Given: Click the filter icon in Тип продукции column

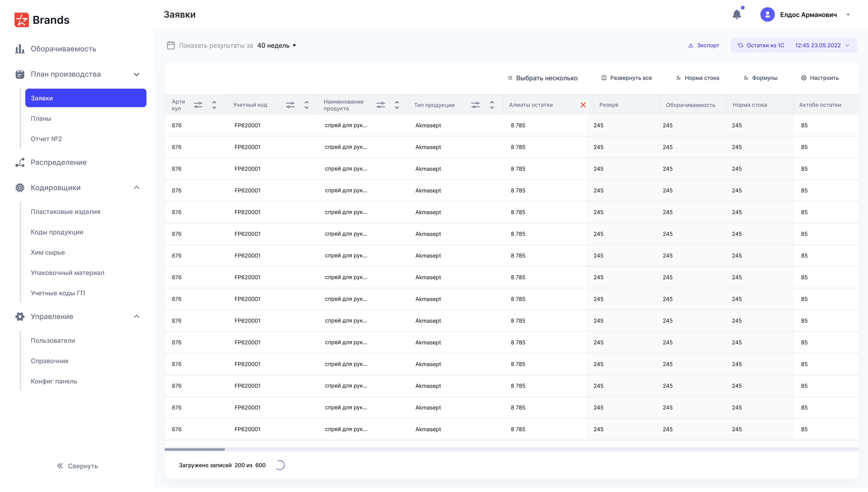Looking at the screenshot, I should [476, 105].
